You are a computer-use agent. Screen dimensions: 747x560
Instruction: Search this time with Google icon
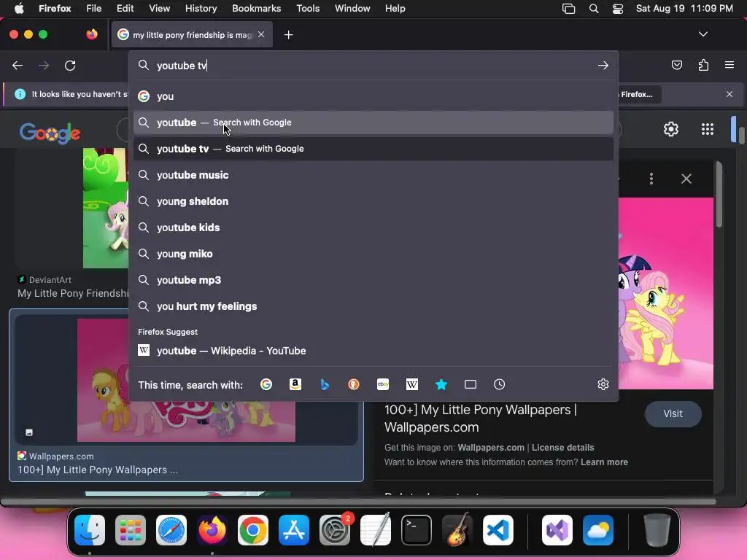click(x=266, y=384)
